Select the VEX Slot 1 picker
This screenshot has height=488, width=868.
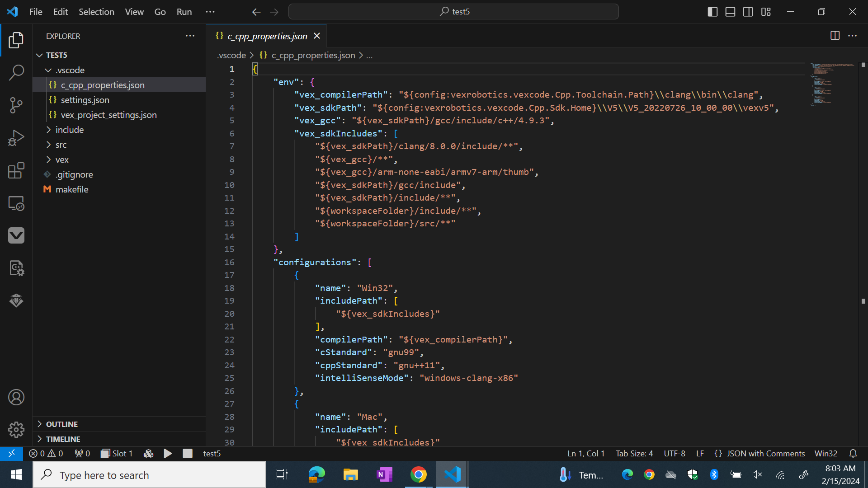coord(117,453)
